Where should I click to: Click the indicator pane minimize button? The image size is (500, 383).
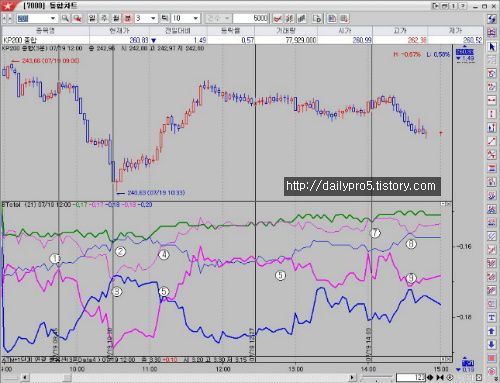coord(443,204)
